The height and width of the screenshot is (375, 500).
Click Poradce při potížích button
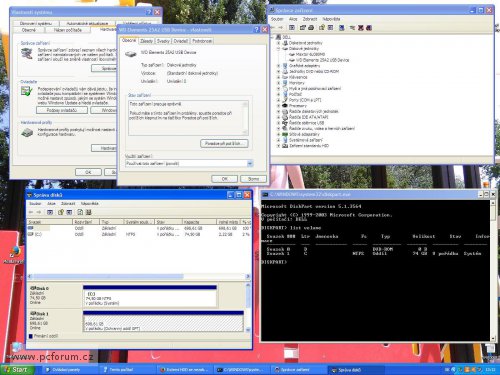click(224, 143)
